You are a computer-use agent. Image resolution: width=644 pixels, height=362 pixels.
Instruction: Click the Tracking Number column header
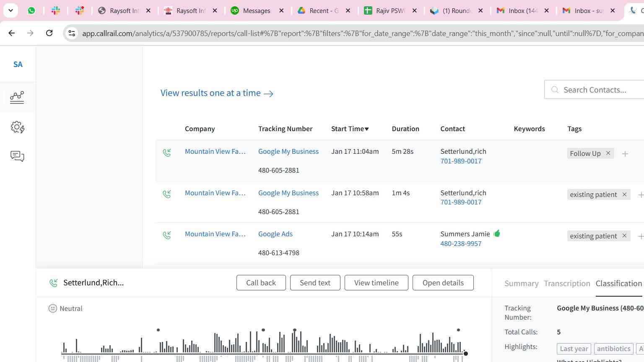tap(285, 129)
